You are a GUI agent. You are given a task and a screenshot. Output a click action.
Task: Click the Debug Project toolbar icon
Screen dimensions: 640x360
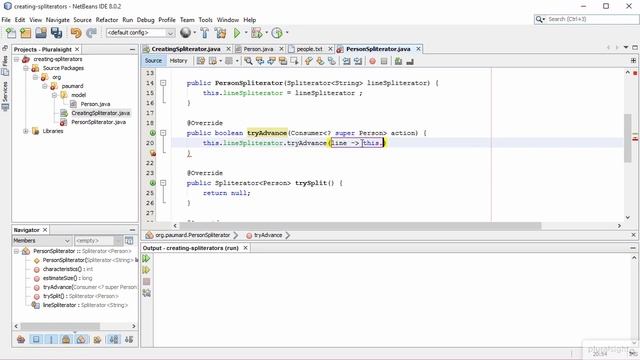[x=256, y=33]
